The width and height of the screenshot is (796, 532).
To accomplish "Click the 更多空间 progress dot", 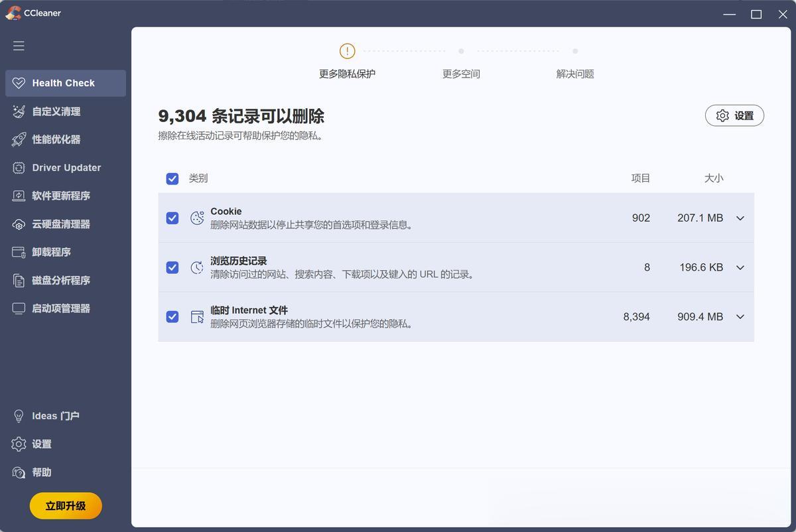I will 461,51.
